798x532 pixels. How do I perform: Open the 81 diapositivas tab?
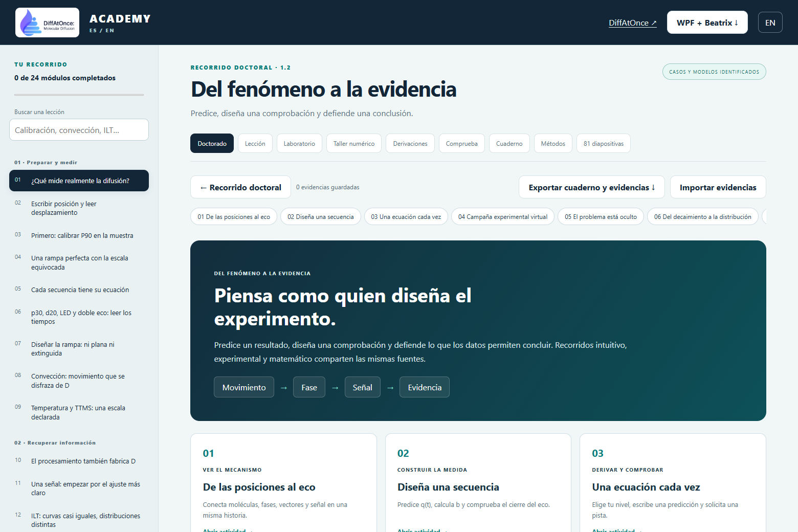604,143
